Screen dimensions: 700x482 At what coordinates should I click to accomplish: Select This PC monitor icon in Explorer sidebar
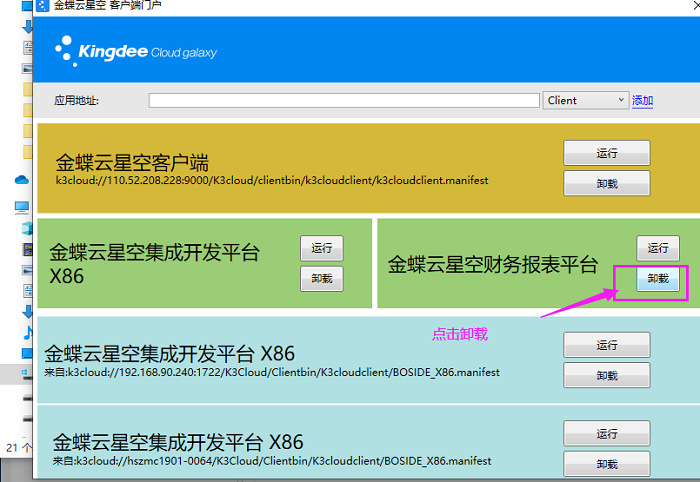tap(22, 208)
